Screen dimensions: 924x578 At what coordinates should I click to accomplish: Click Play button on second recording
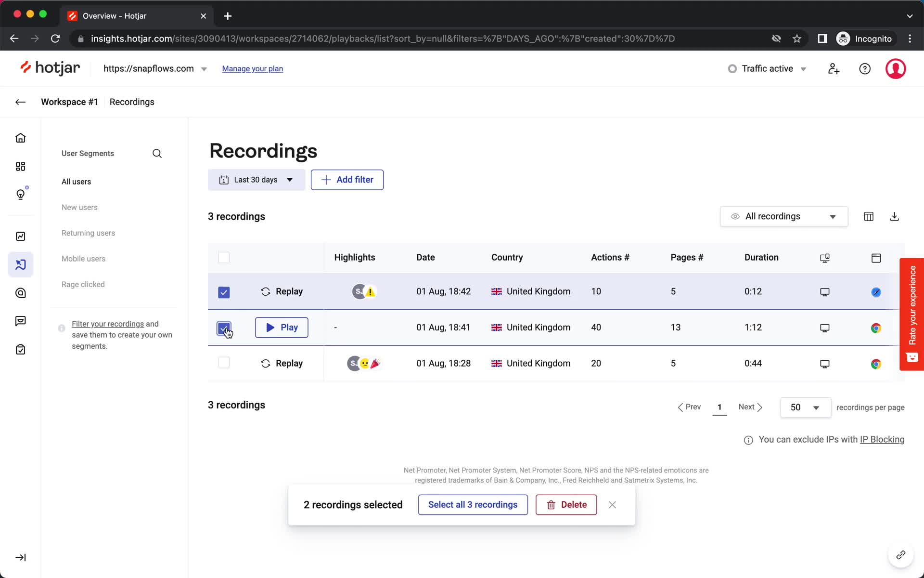pos(282,327)
